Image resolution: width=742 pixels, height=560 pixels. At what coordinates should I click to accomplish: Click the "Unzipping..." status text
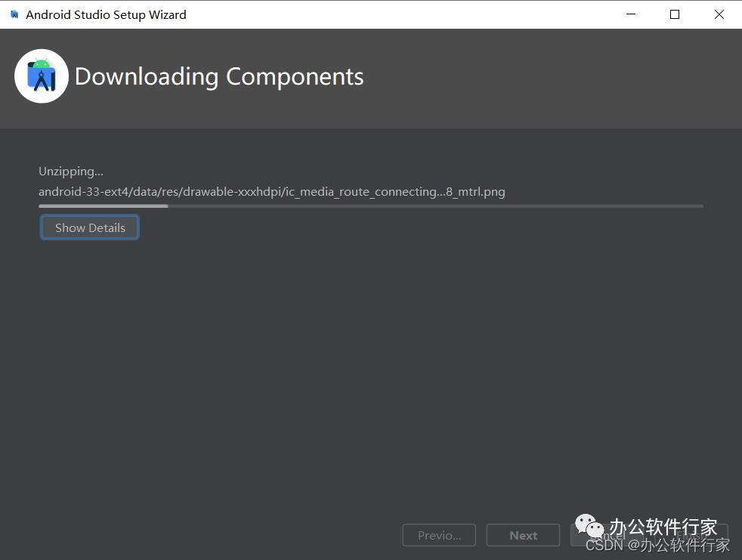(x=71, y=172)
